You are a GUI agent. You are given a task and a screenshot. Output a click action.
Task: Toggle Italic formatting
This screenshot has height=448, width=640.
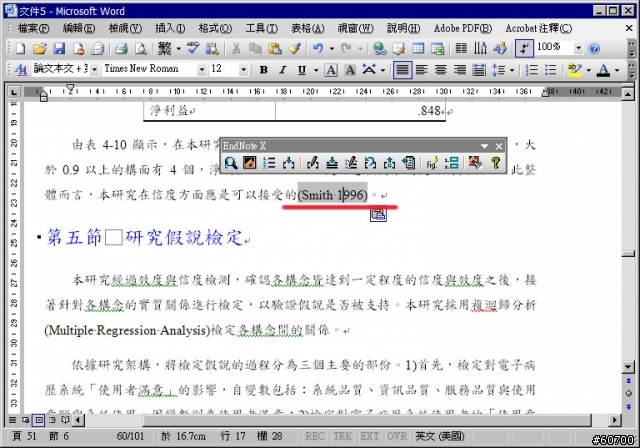[x=282, y=70]
